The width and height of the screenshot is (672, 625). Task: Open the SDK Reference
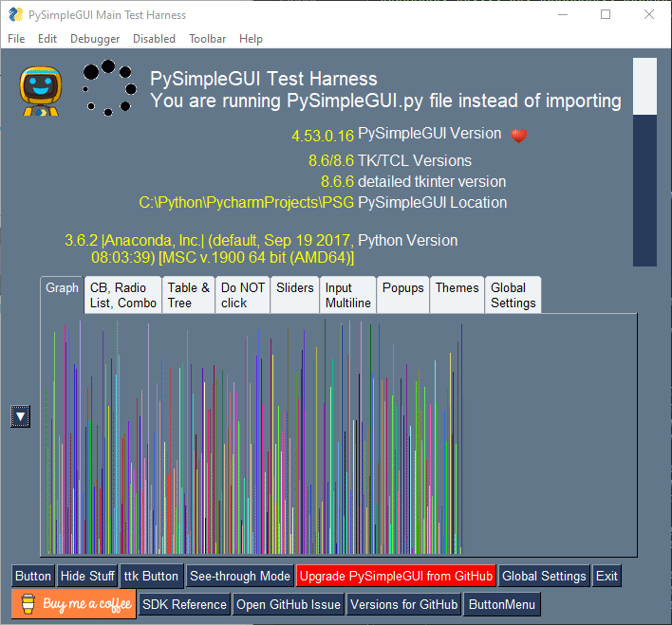(184, 604)
